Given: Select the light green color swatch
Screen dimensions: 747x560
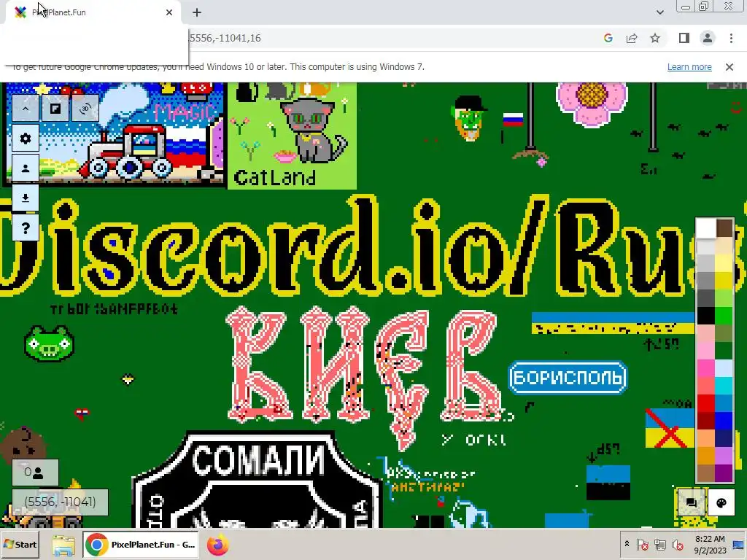Looking at the screenshot, I should click(724, 298).
